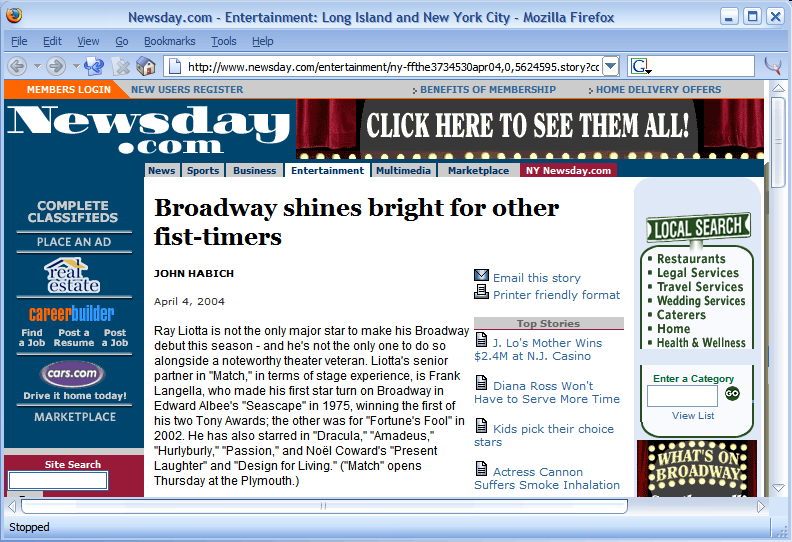The height and width of the screenshot is (542, 792).
Task: Open the View menu
Action: point(88,41)
